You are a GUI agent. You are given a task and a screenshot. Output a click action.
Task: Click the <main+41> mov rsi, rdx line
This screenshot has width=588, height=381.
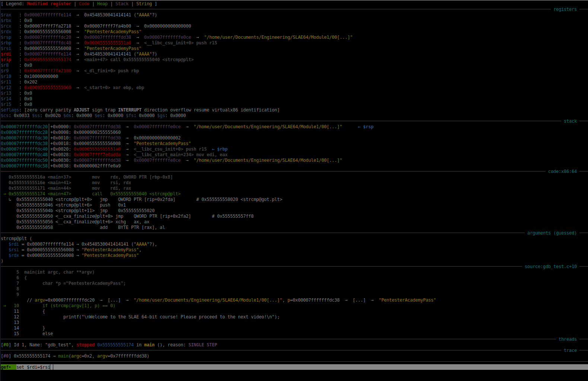[x=70, y=183]
